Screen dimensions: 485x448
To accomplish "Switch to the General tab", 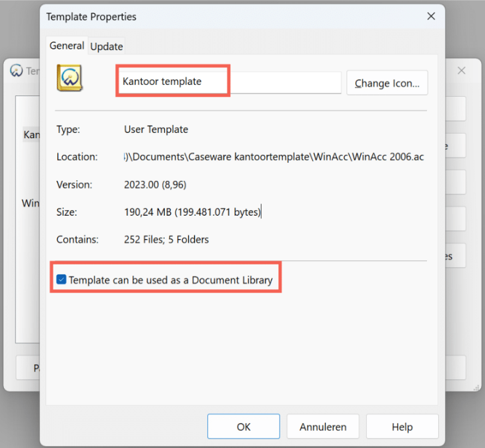I will (67, 46).
